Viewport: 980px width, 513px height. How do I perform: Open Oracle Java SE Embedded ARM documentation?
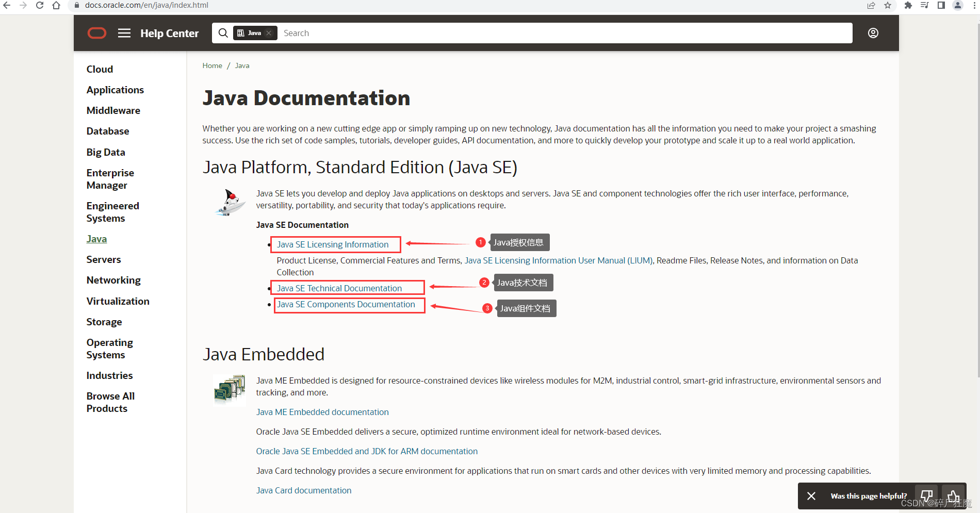click(x=367, y=451)
